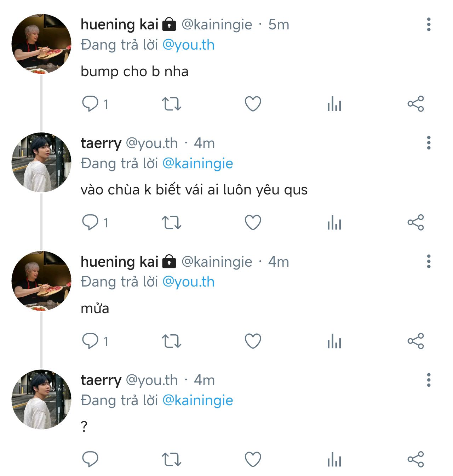Open more options for first huening kai tweet

(429, 24)
